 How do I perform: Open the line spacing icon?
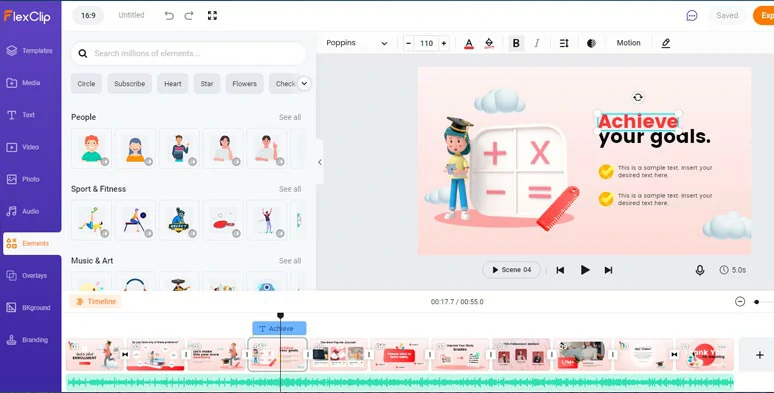coord(564,43)
